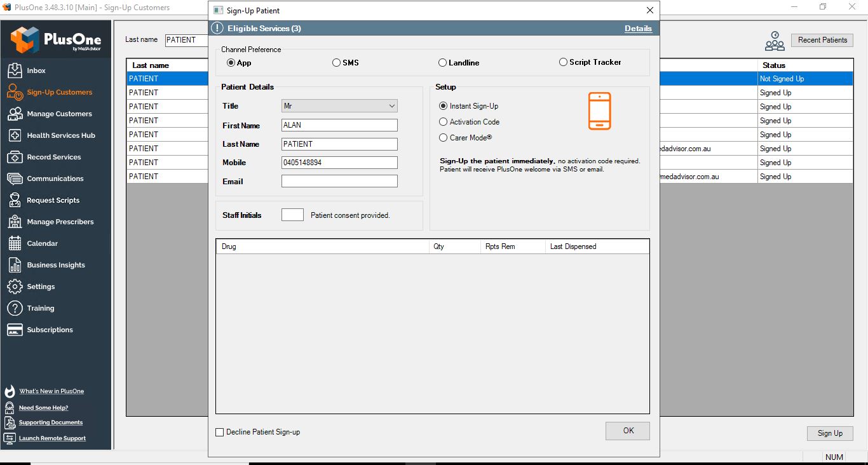Click the Launch Remote Support icon
The width and height of the screenshot is (868, 465).
[x=10, y=438]
